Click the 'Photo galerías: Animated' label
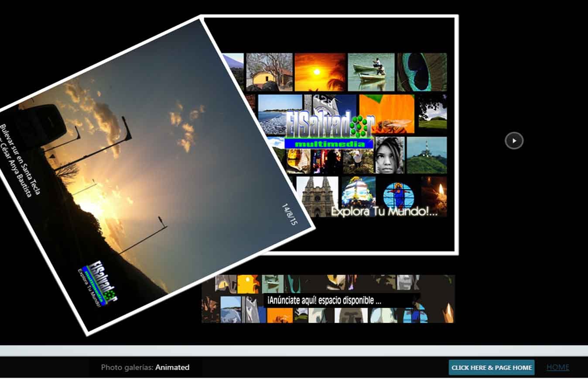 (x=145, y=367)
